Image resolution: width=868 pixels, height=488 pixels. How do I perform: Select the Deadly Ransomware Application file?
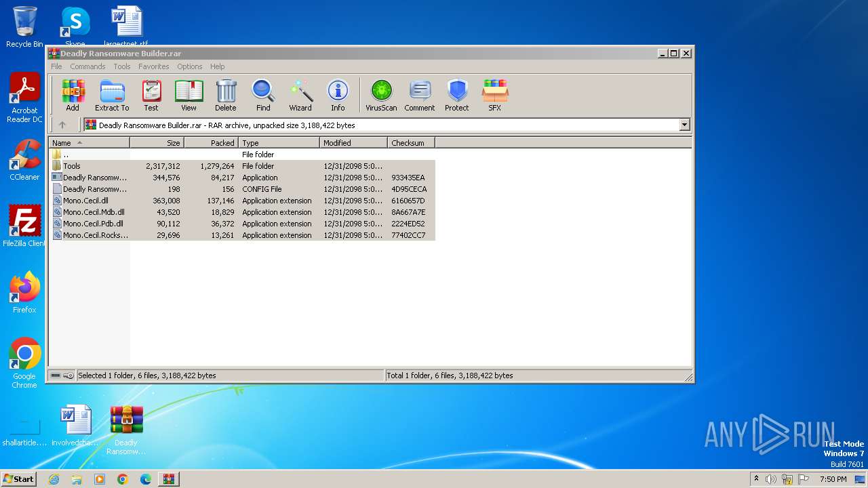click(x=242, y=178)
